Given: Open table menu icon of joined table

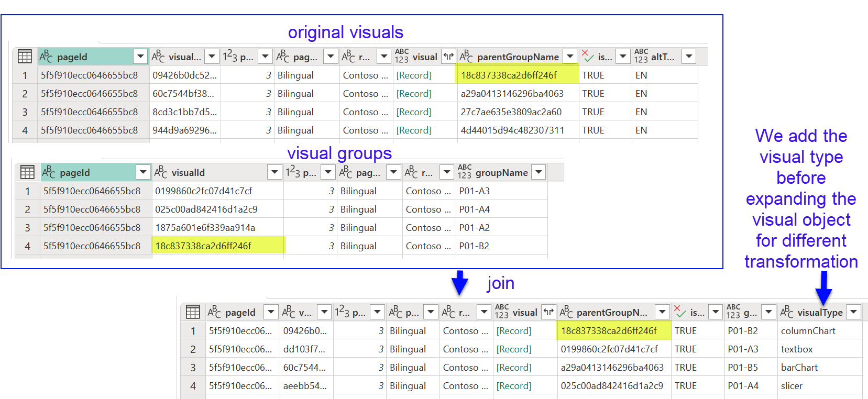Looking at the screenshot, I should pyautogui.click(x=193, y=312).
